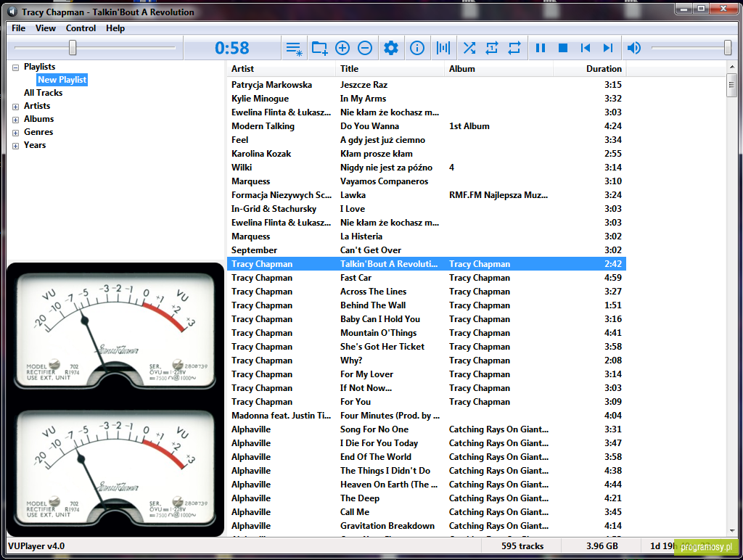Click the EQ bars icon in toolbar
Screen dimensions: 743x560
pos(443,48)
